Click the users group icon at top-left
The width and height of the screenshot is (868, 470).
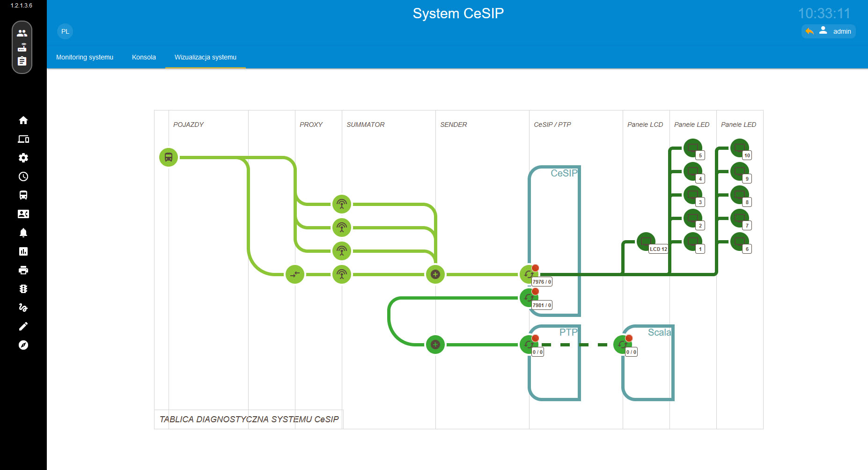22,33
